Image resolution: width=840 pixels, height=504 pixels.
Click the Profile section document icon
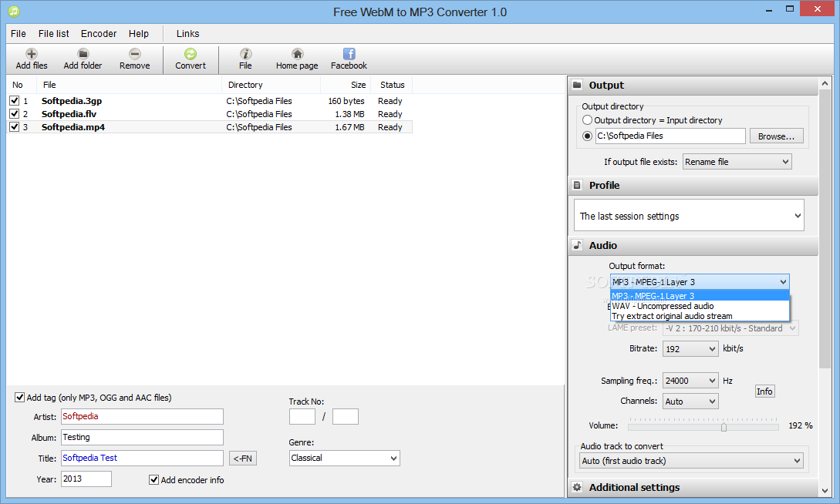pos(577,185)
